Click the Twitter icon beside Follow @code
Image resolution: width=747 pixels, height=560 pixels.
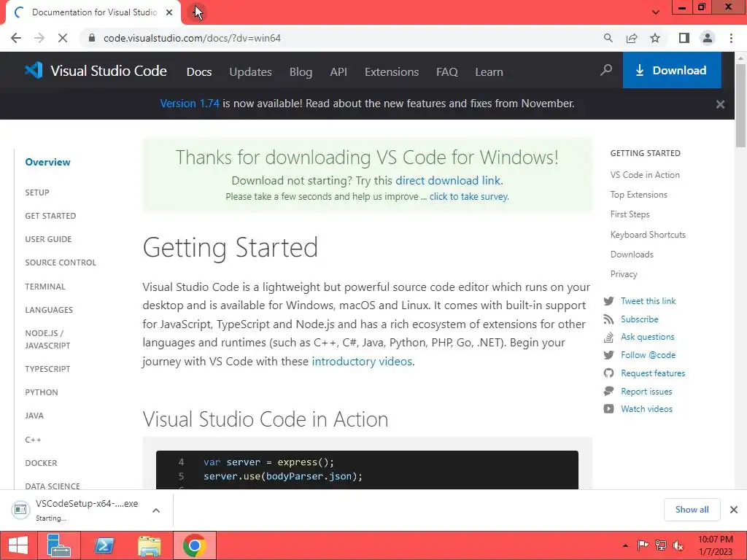[608, 355]
